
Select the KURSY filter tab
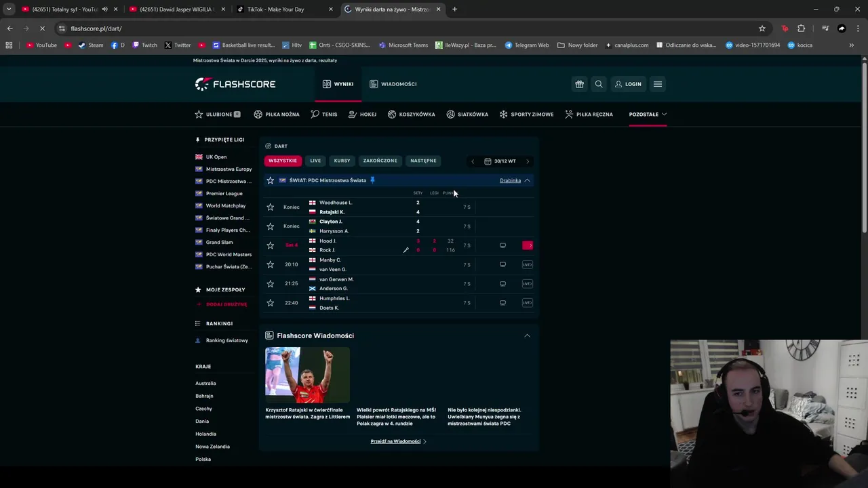342,161
